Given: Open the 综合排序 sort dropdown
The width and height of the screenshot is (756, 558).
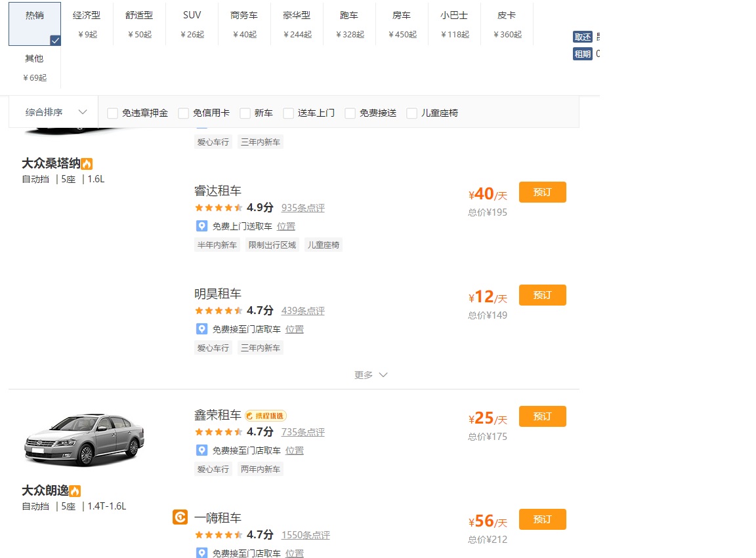Looking at the screenshot, I should [52, 112].
